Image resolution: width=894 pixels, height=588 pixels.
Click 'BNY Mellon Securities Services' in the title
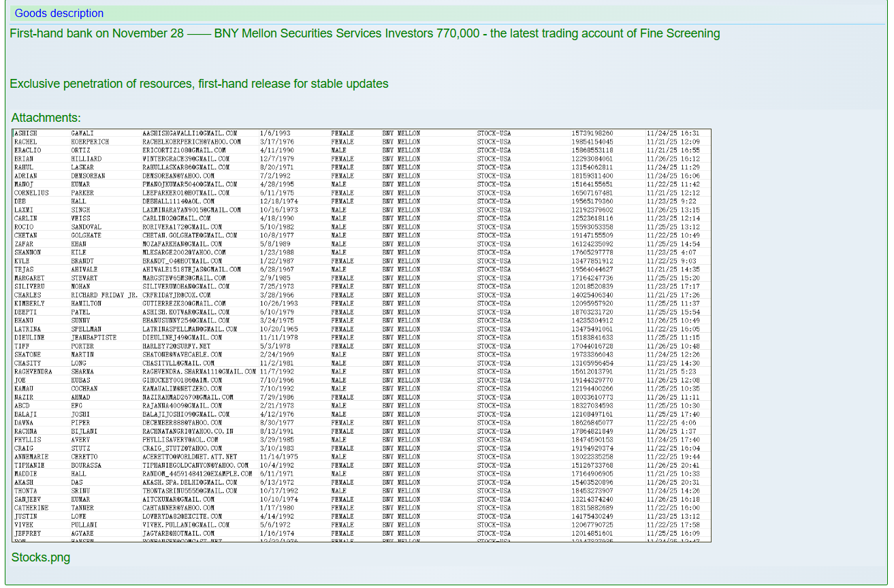(x=289, y=33)
